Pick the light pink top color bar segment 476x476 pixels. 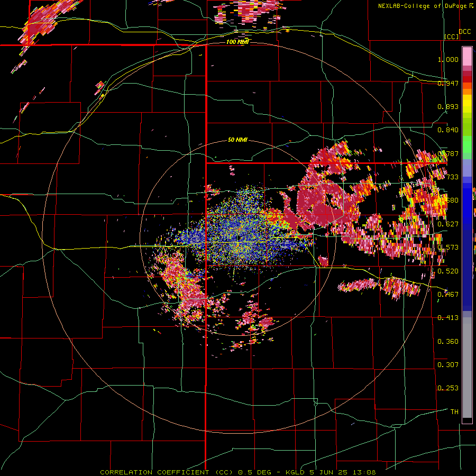point(467,57)
